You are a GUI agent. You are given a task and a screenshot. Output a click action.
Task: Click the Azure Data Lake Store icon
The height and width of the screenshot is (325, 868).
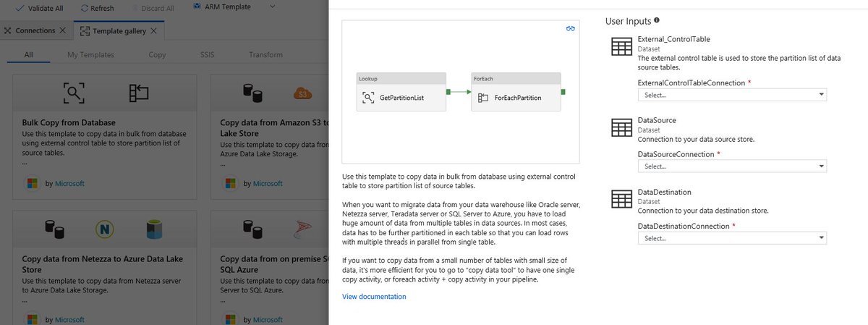(x=155, y=229)
